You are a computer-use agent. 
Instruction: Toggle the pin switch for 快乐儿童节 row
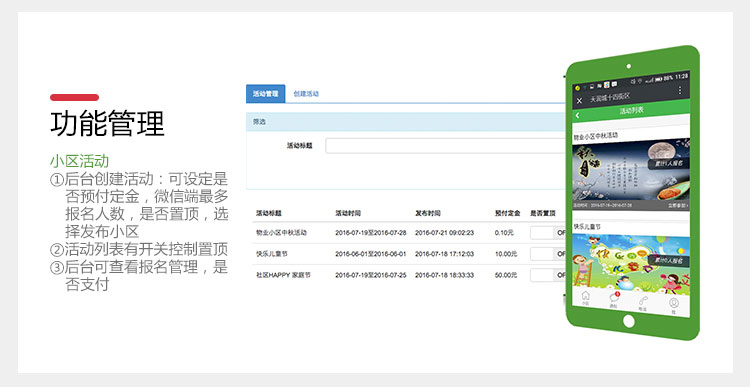click(548, 254)
